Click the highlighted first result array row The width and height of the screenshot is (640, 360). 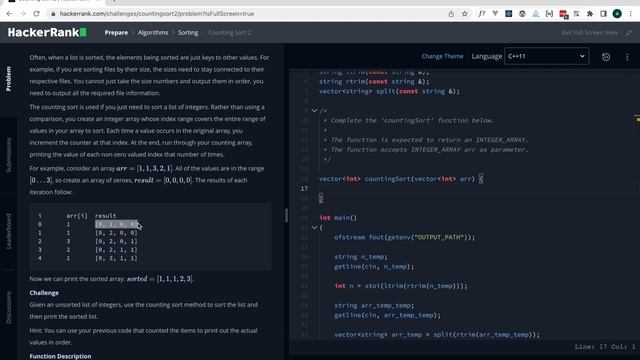tap(116, 224)
